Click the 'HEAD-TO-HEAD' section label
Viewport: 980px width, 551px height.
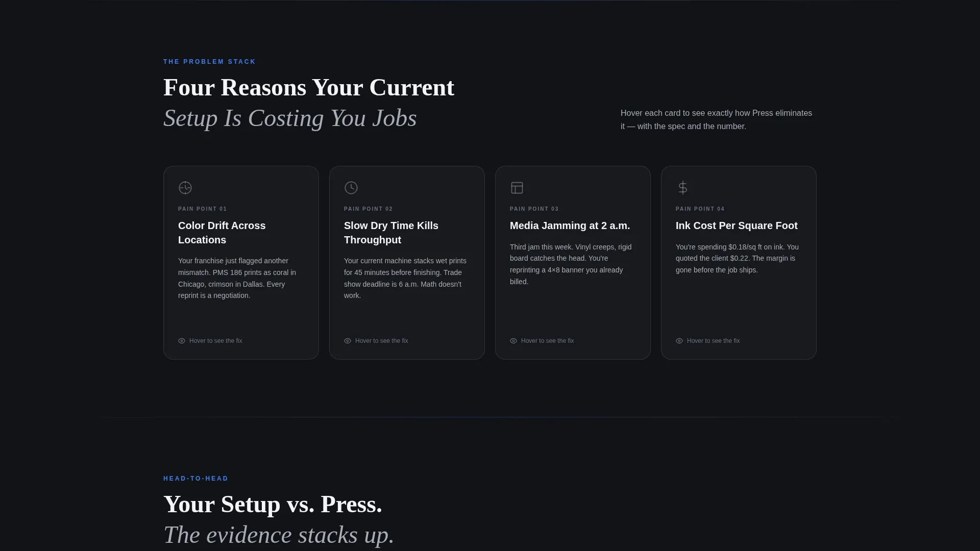tap(196, 479)
